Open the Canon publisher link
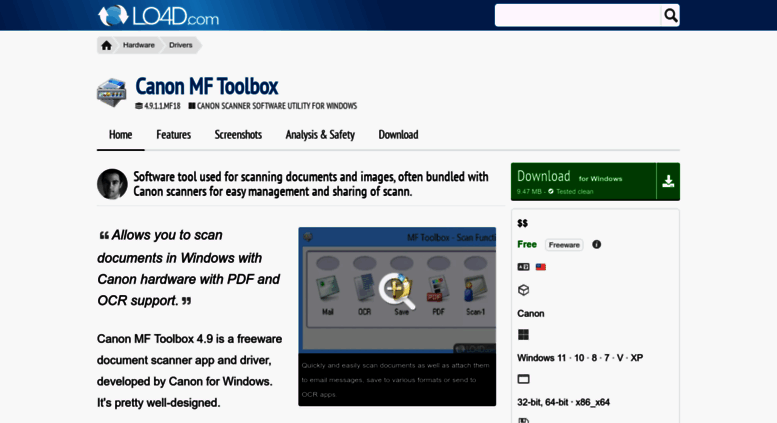The image size is (777, 423). [531, 314]
